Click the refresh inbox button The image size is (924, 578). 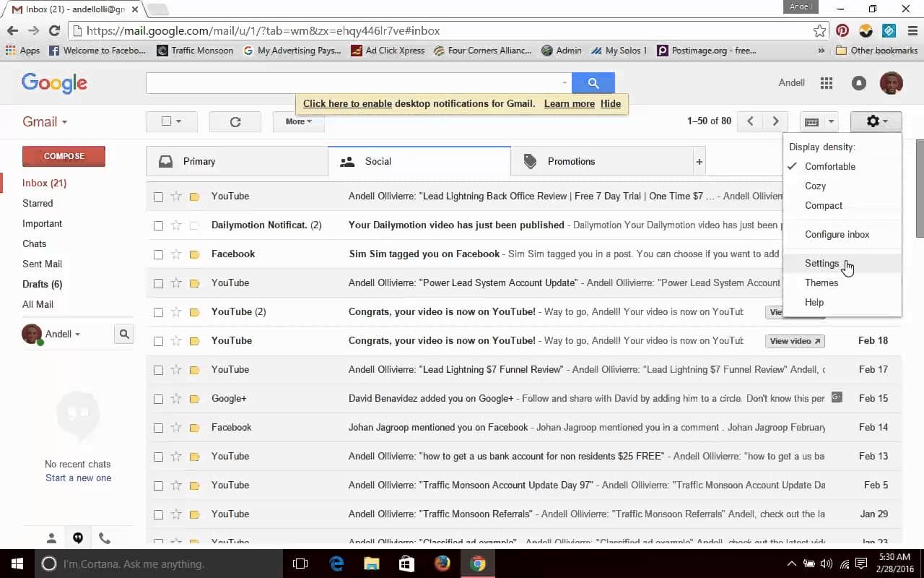pos(235,121)
